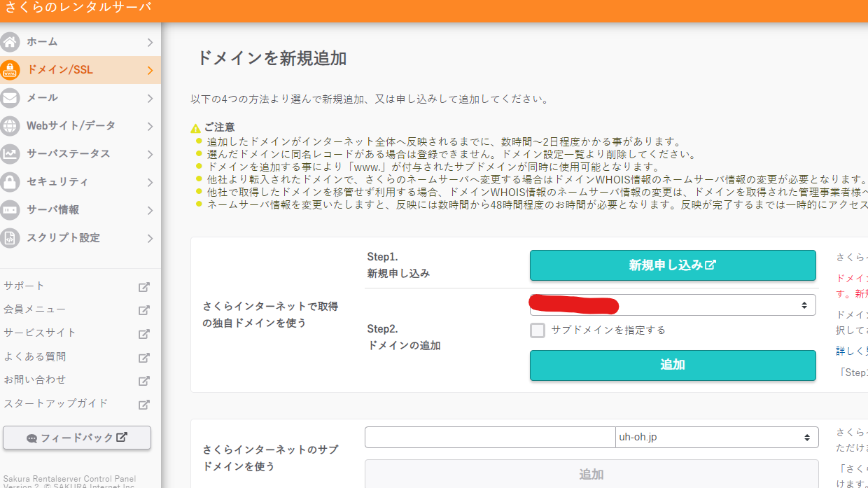
Task: Click the Server Info icon
Action: point(10,210)
